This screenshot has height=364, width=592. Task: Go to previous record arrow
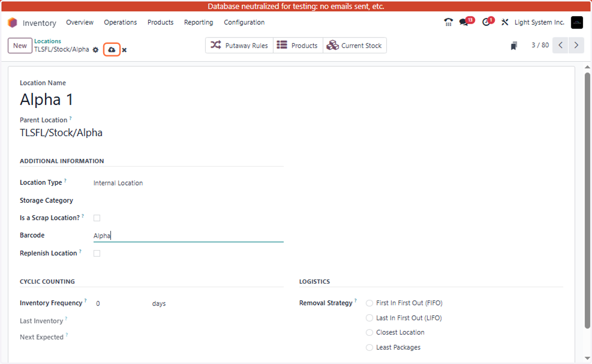(x=560, y=45)
